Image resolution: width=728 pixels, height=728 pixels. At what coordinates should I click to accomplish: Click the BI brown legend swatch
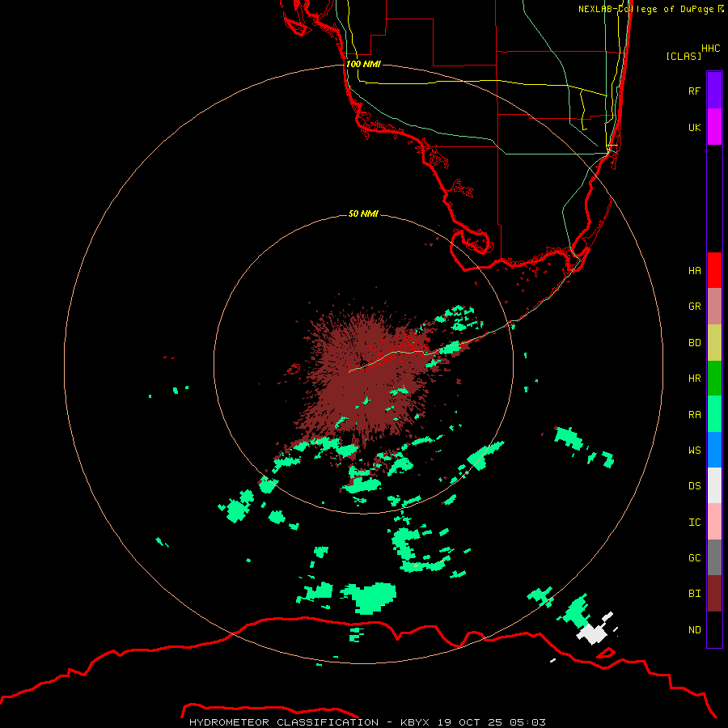[714, 594]
